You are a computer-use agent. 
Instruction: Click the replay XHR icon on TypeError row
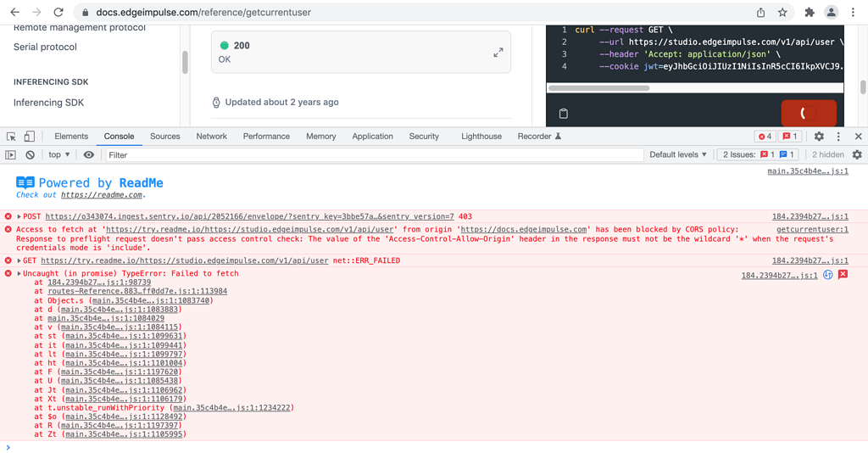tap(827, 275)
